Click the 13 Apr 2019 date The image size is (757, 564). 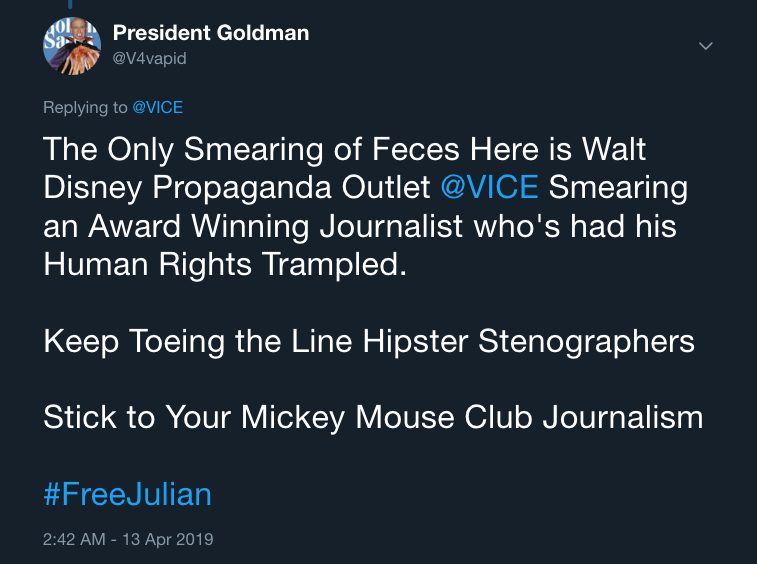(168, 539)
